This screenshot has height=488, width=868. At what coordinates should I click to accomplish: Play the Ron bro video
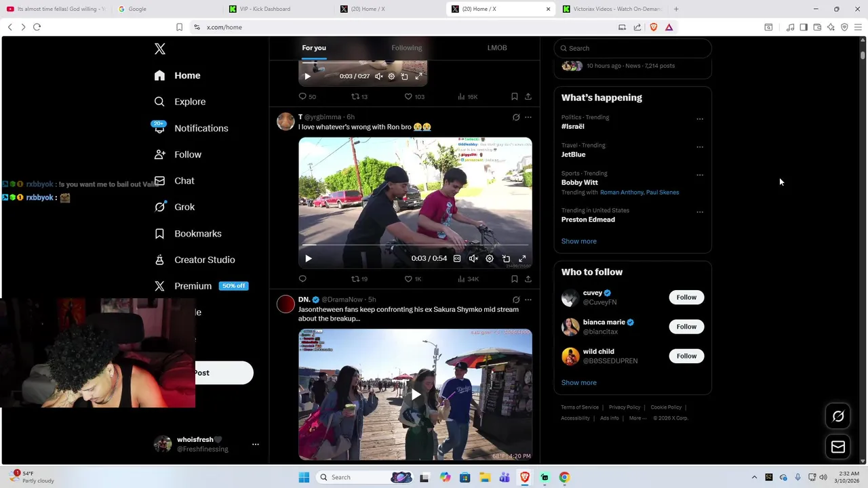pyautogui.click(x=308, y=258)
